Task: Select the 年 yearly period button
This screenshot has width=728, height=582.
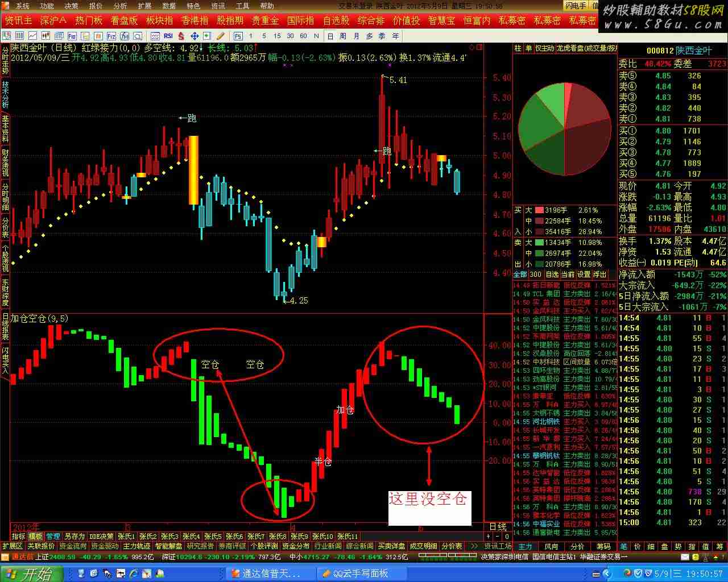Action: [x=395, y=36]
